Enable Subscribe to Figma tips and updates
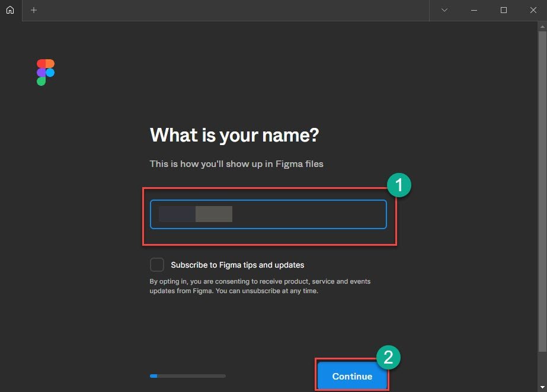 (157, 265)
